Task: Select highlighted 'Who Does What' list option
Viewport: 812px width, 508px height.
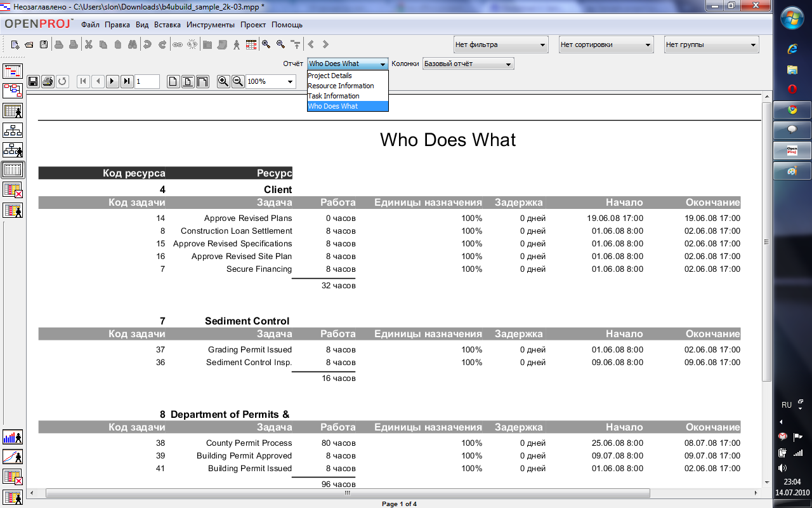Action: click(348, 106)
